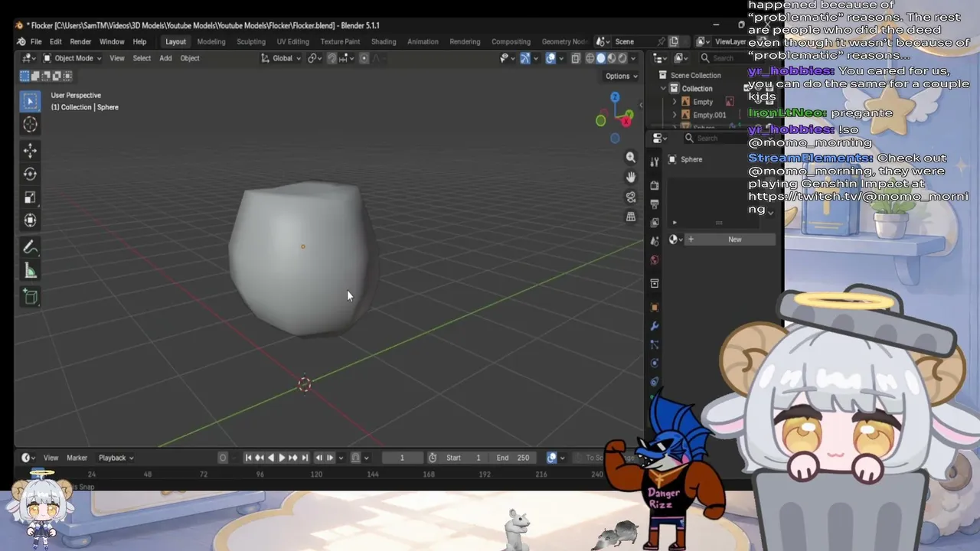The height and width of the screenshot is (551, 980).
Task: Select the Annotate pencil tool
Action: coord(31,247)
